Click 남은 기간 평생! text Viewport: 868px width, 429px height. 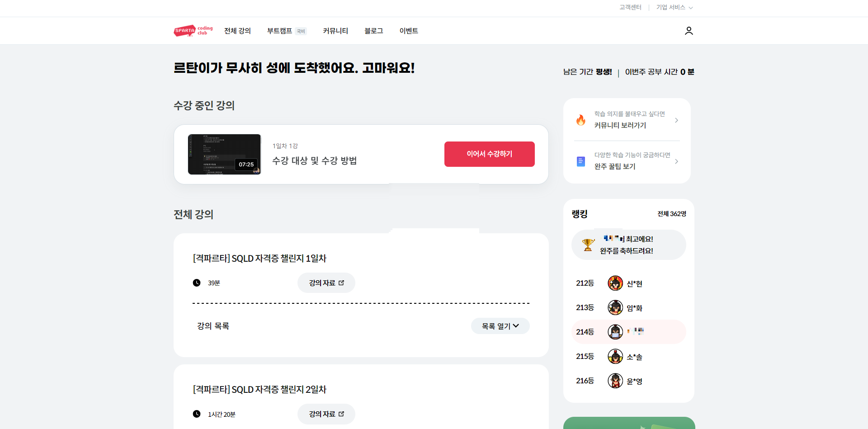pos(588,72)
